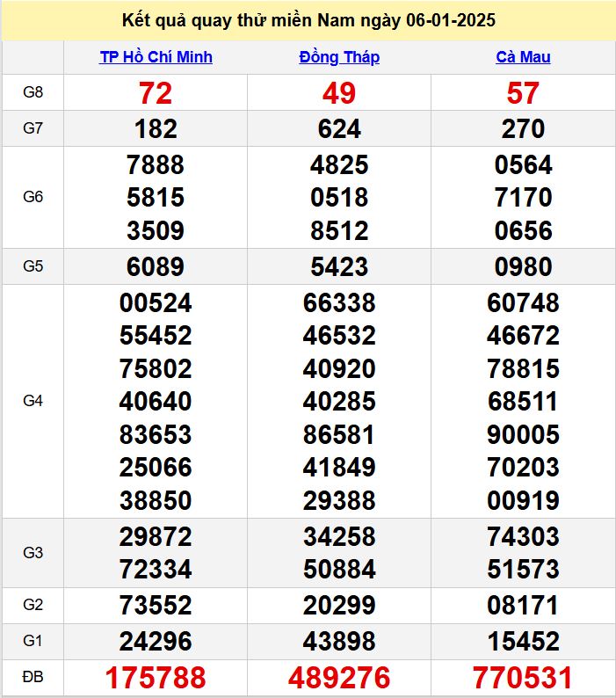
Task: Select G2 result 20299
Action: (339, 605)
